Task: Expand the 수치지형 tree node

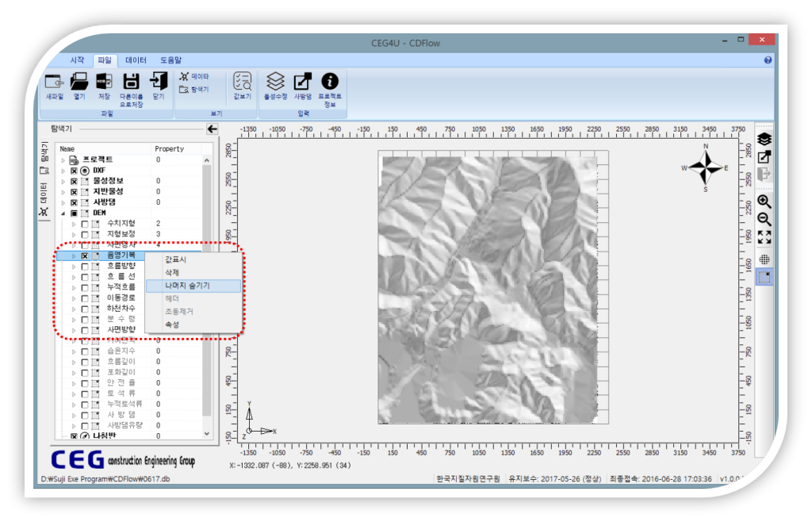Action: coord(74,225)
